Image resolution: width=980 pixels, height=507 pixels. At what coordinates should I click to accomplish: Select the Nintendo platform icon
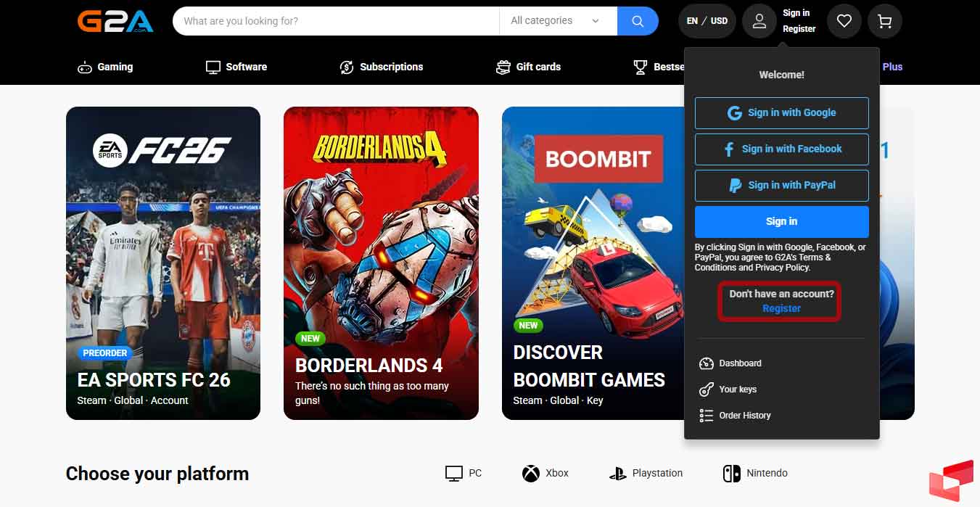click(x=731, y=474)
